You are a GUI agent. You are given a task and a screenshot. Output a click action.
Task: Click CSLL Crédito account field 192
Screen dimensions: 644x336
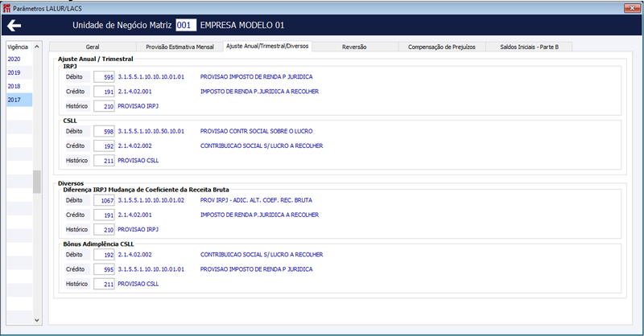[104, 145]
